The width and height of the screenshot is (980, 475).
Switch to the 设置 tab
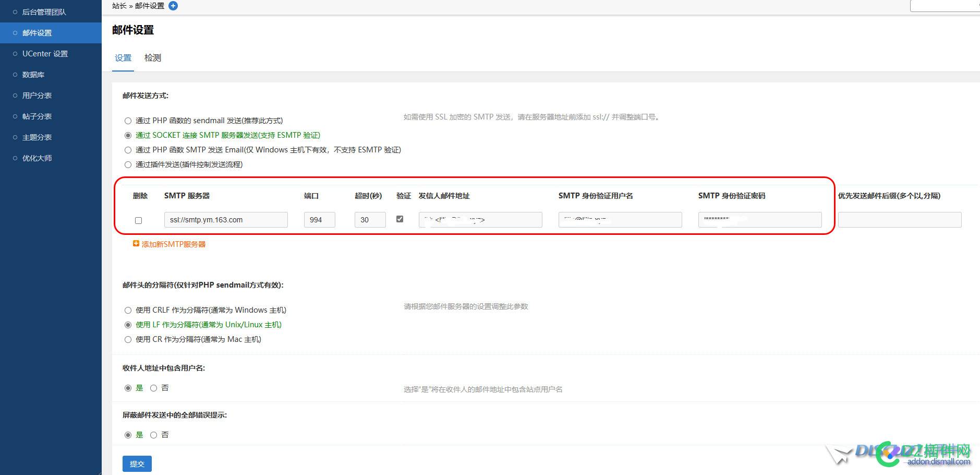coord(123,58)
